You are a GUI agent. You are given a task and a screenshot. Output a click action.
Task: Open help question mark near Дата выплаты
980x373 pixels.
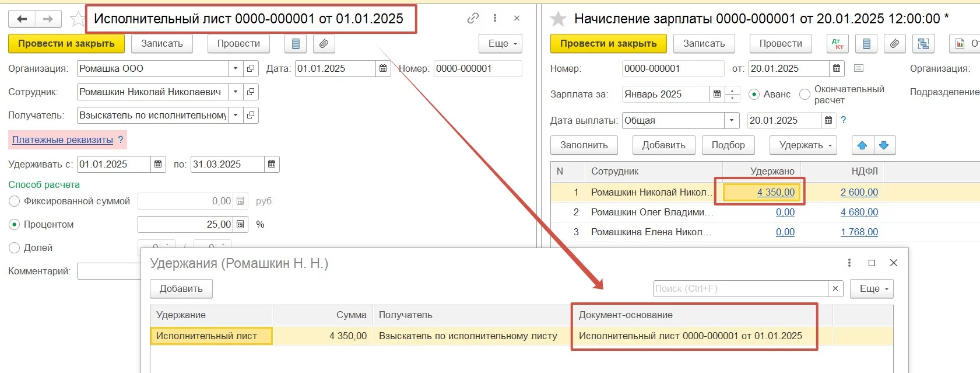[x=843, y=120]
